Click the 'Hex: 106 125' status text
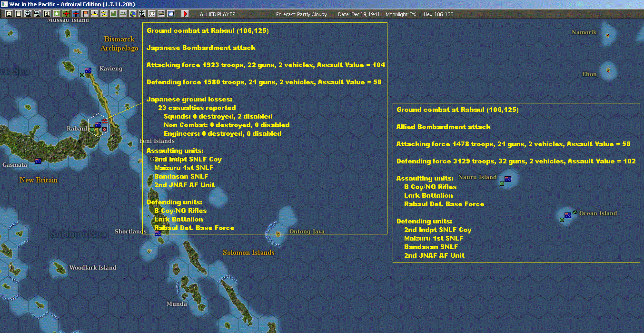Image resolution: width=644 pixels, height=333 pixels. pos(437,14)
